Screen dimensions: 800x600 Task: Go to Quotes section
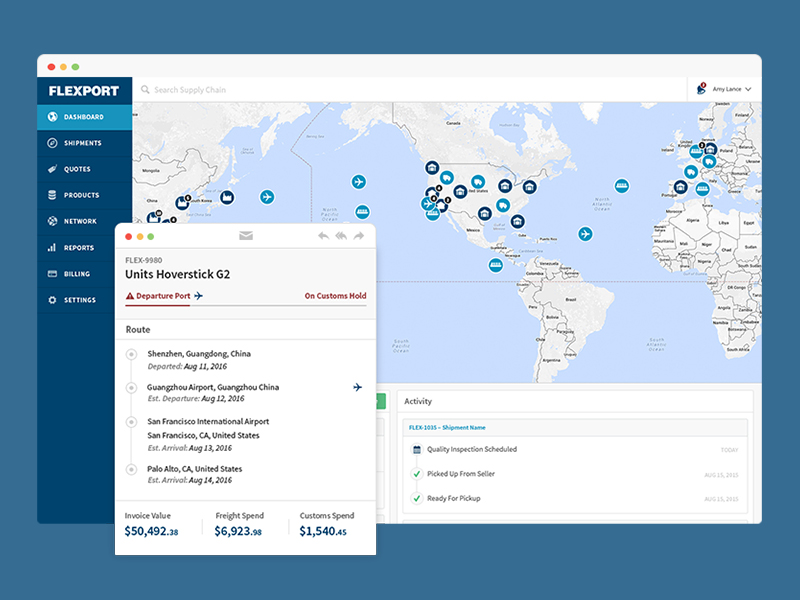[84, 169]
